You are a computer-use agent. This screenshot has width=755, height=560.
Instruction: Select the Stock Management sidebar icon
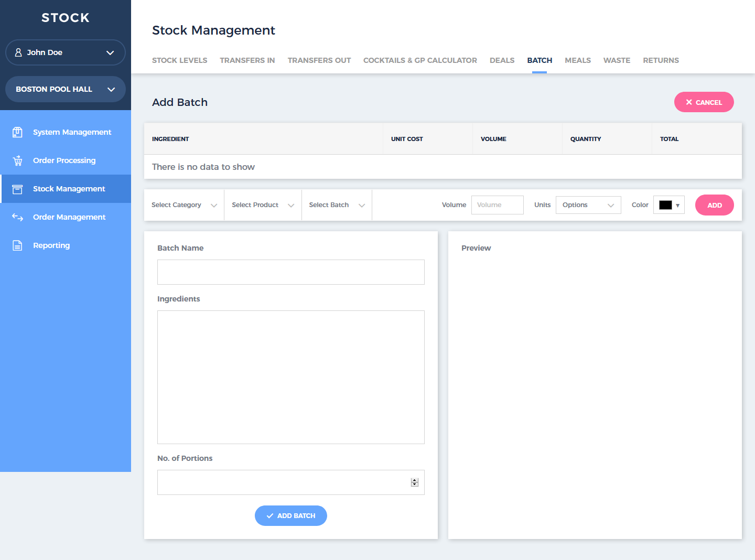17,189
